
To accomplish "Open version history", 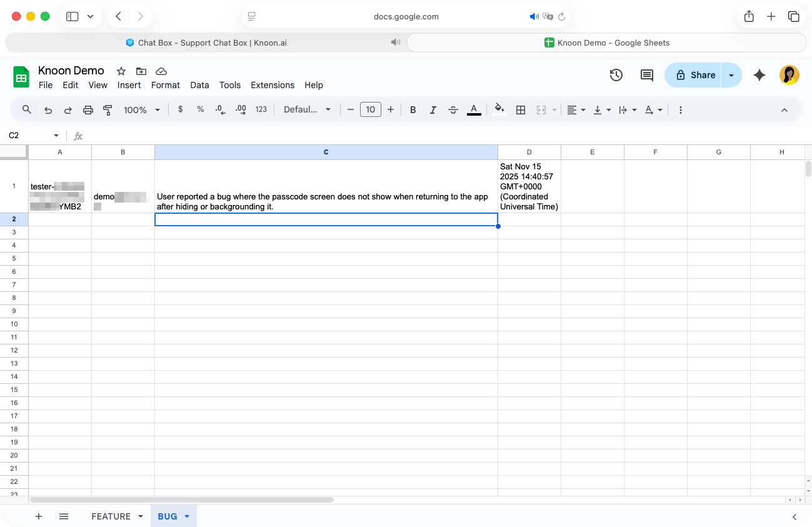I will tap(616, 75).
